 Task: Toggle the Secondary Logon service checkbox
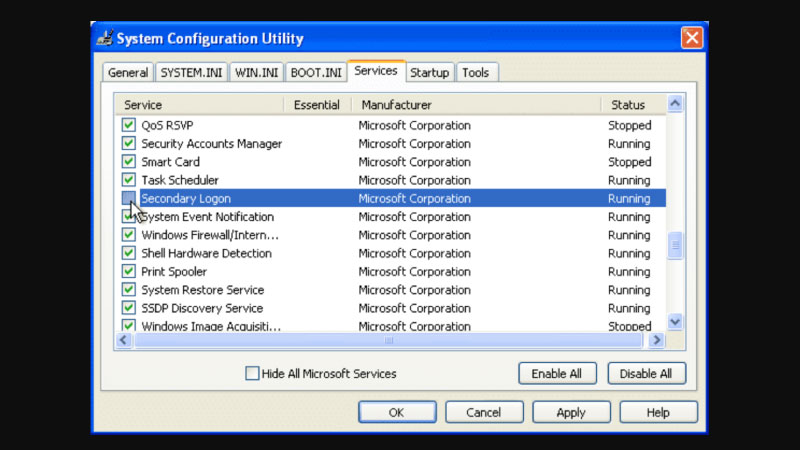129,199
